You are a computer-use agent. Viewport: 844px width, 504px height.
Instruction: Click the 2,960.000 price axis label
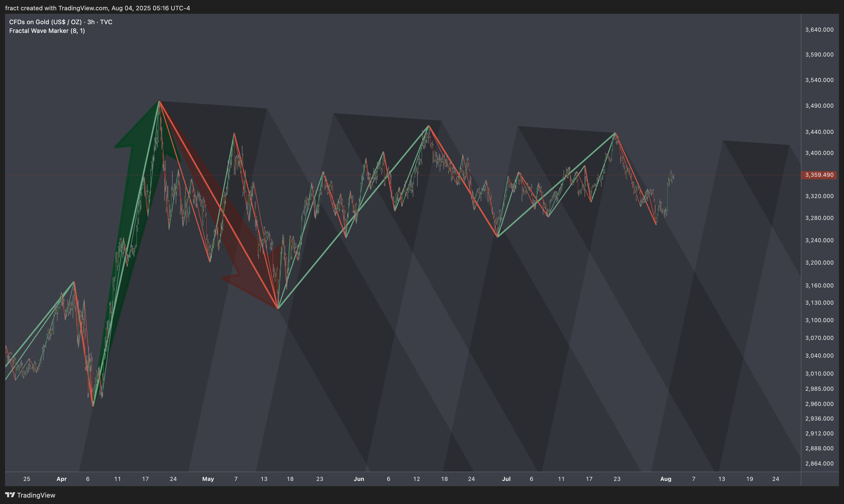click(x=819, y=404)
